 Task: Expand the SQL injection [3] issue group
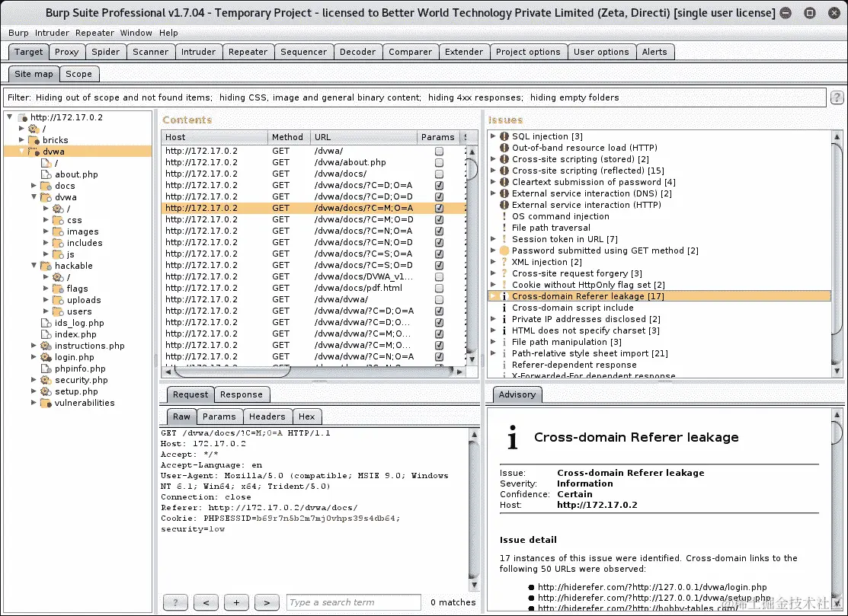tap(493, 136)
